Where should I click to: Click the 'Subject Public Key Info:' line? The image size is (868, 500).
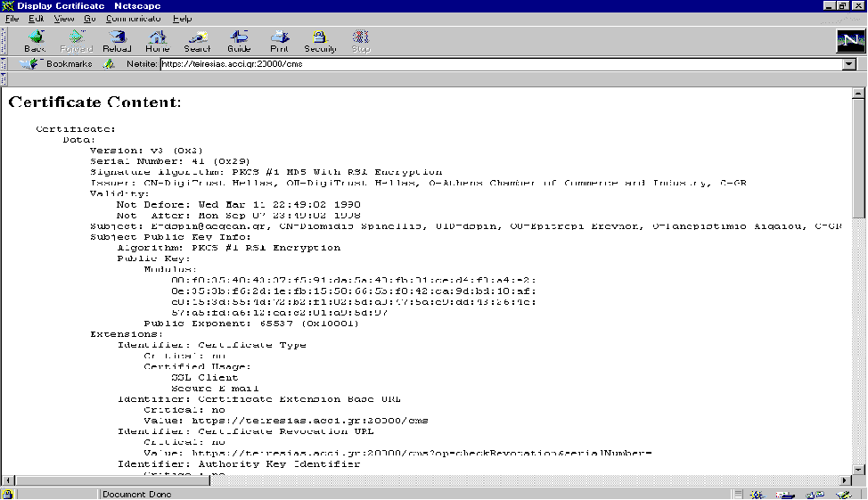coord(170,237)
